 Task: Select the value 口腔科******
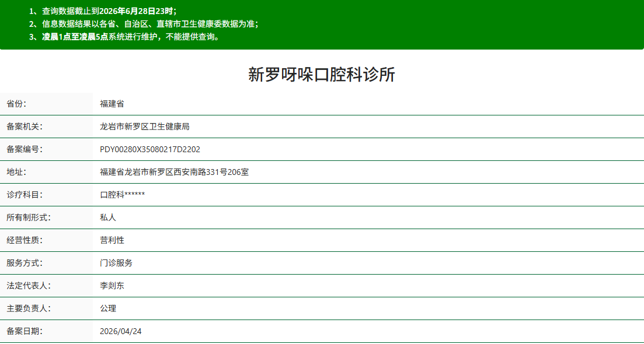pos(123,195)
